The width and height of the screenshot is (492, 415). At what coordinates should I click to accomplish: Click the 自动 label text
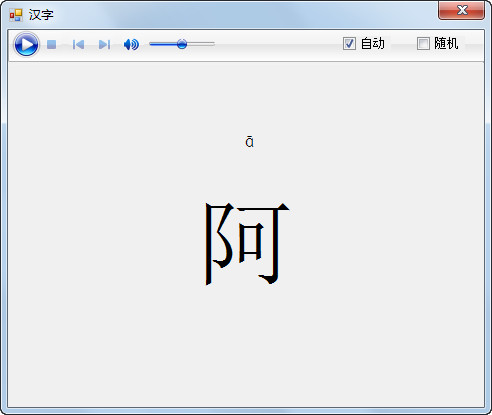click(x=373, y=44)
